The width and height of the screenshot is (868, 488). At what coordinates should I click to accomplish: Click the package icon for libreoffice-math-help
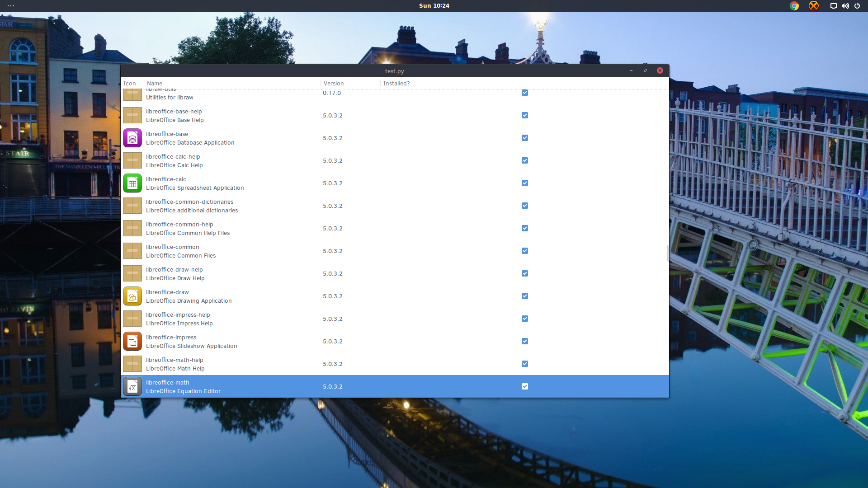(x=132, y=364)
